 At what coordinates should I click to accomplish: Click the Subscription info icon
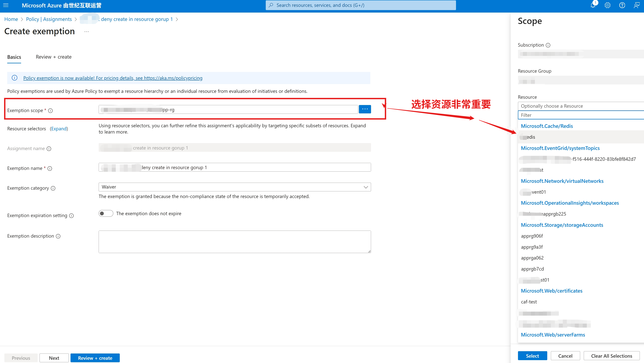coord(548,45)
